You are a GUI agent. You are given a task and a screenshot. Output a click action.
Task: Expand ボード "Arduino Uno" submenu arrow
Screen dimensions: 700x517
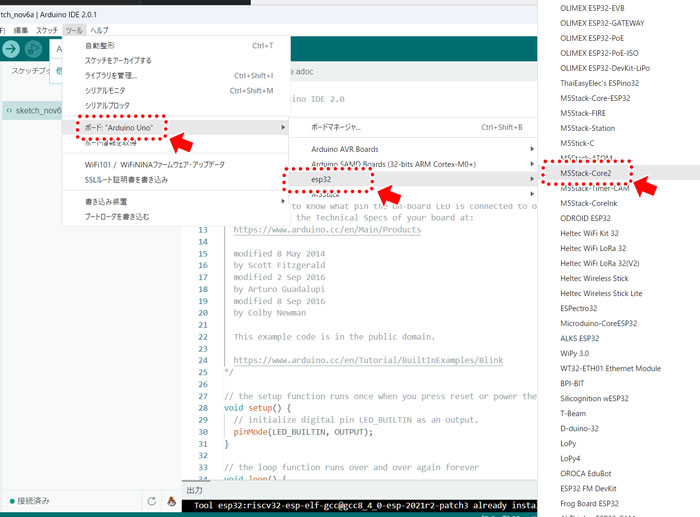283,127
